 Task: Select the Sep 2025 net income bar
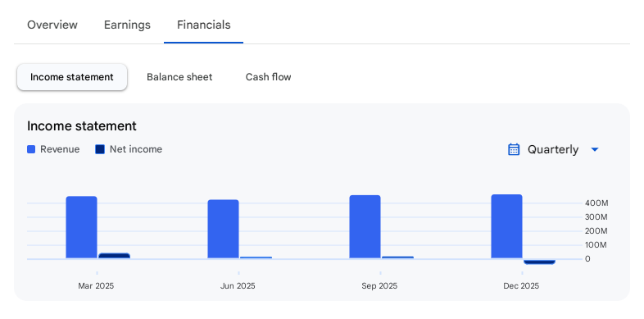coord(397,257)
